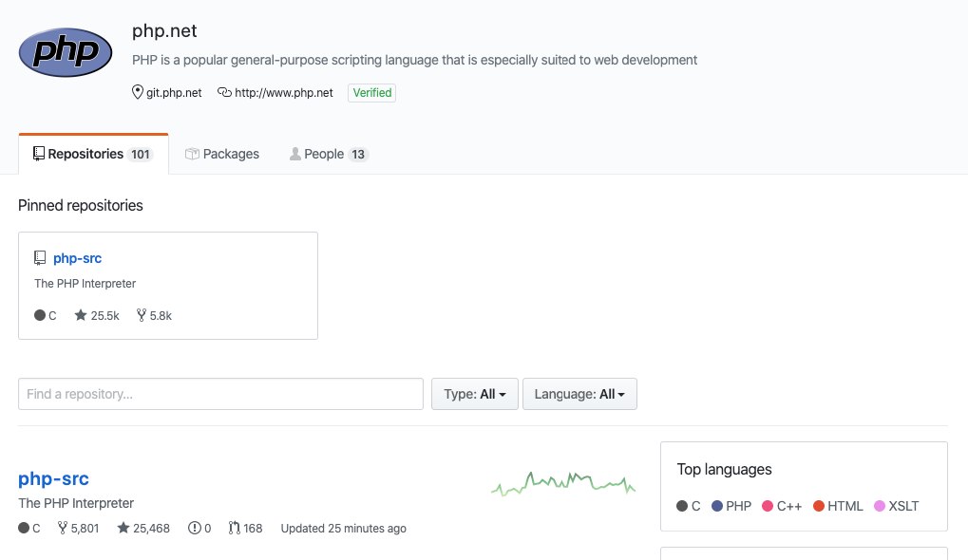Viewport: 968px width, 560px height.
Task: Click the git.php.net location text
Action: (174, 92)
